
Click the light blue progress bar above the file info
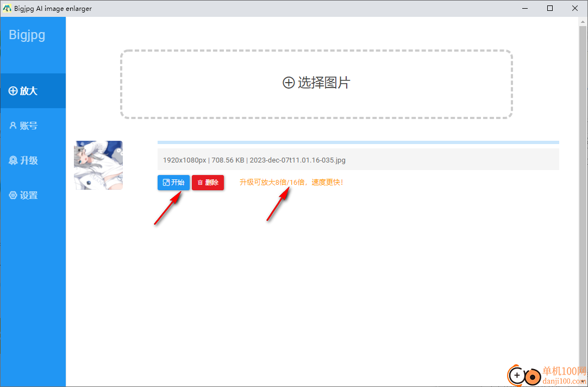click(358, 142)
